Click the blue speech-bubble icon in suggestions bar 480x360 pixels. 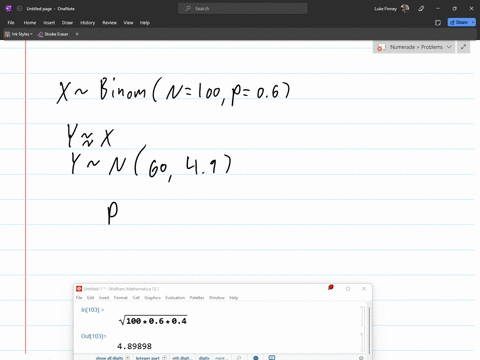coord(272,358)
